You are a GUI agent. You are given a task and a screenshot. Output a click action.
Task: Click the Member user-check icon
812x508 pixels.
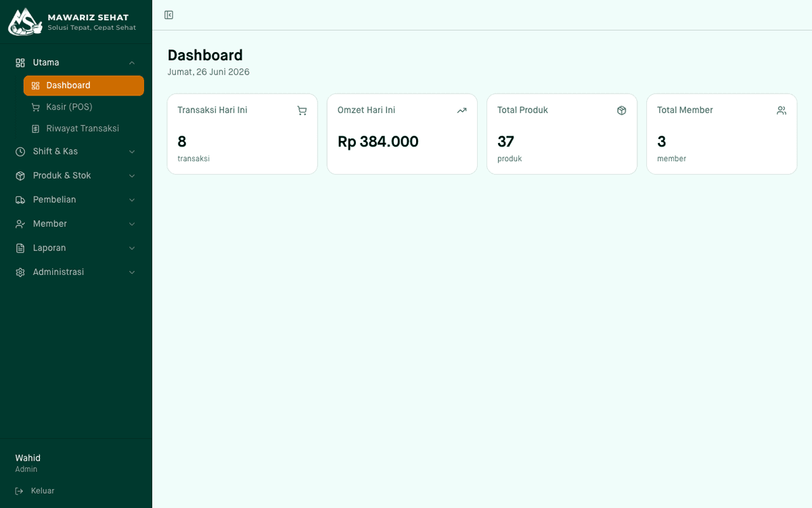(20, 224)
